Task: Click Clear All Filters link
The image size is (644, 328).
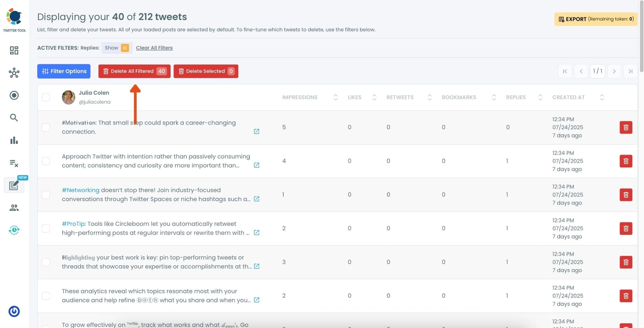Action: 154,48
